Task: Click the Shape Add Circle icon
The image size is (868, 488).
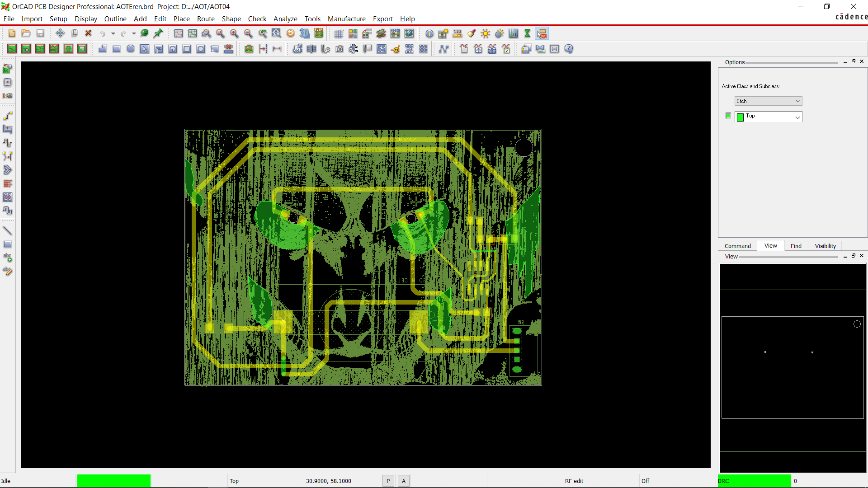Action: click(x=131, y=49)
